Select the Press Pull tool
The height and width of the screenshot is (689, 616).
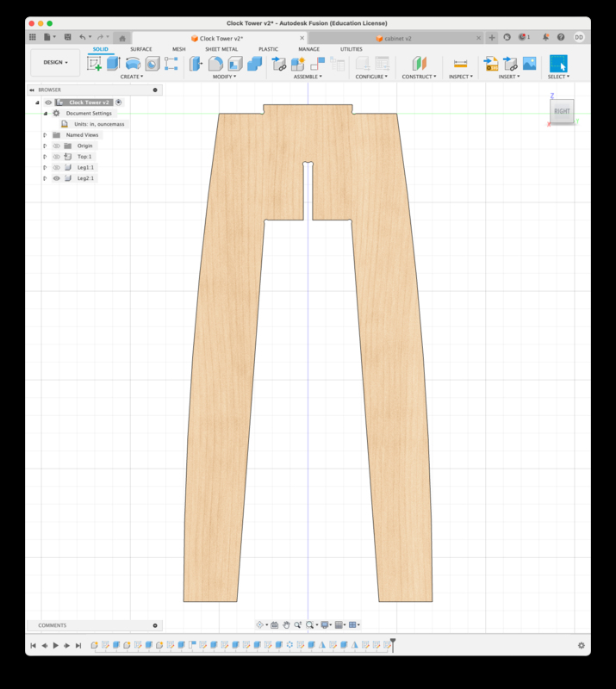pyautogui.click(x=196, y=64)
